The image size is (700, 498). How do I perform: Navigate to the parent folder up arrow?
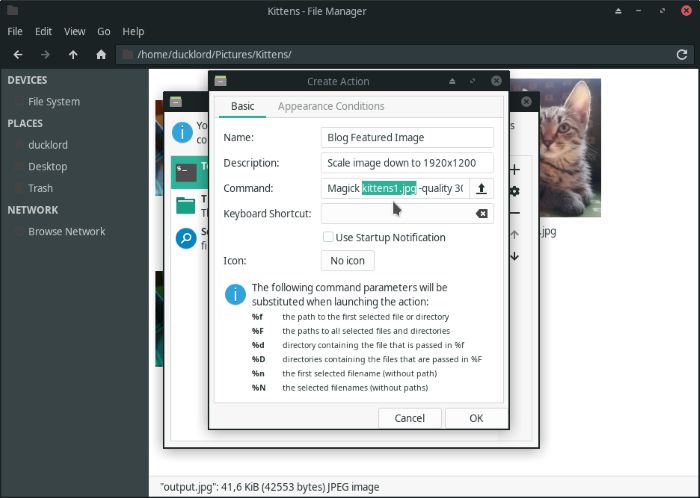click(x=73, y=54)
